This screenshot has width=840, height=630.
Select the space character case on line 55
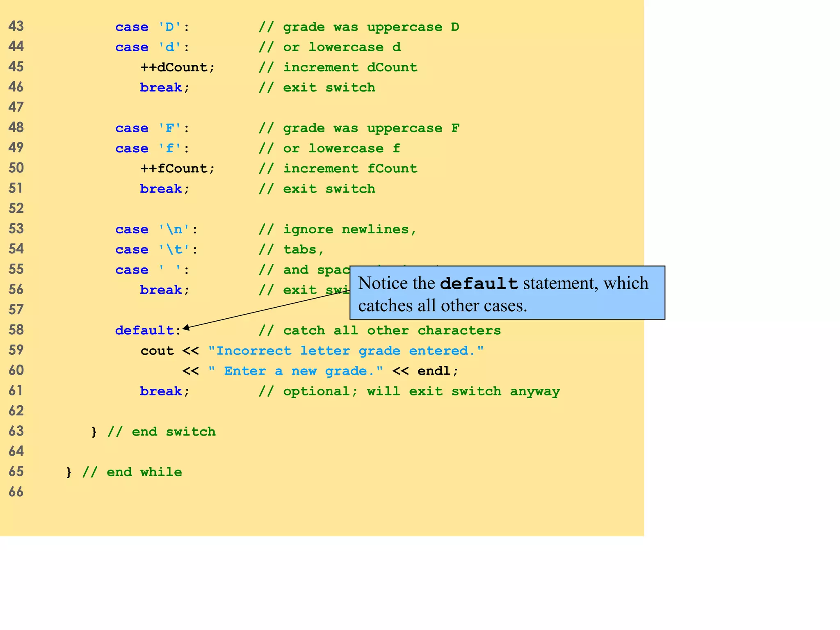tap(152, 270)
